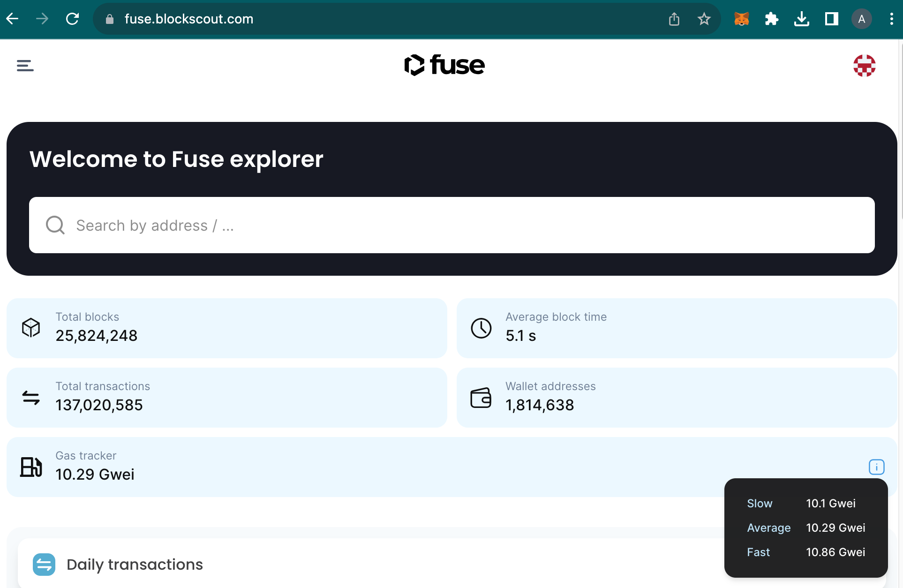The height and width of the screenshot is (588, 903).
Task: Click the back navigation arrow
Action: coord(12,19)
